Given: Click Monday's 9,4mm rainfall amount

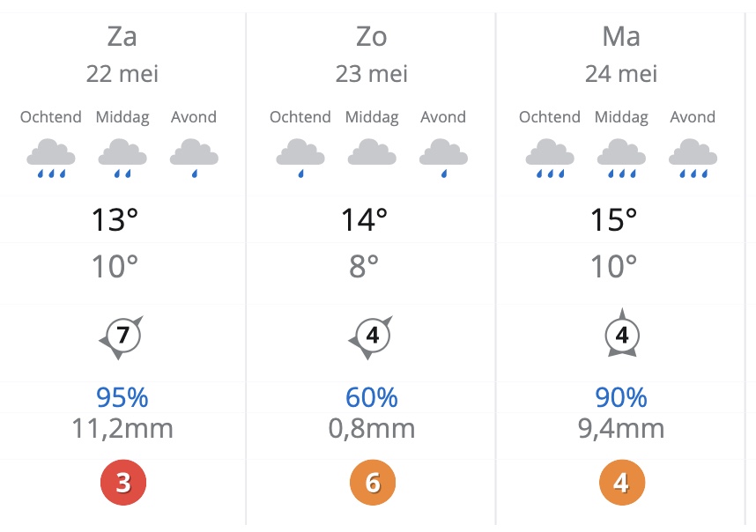Looking at the screenshot, I should pyautogui.click(x=621, y=429).
